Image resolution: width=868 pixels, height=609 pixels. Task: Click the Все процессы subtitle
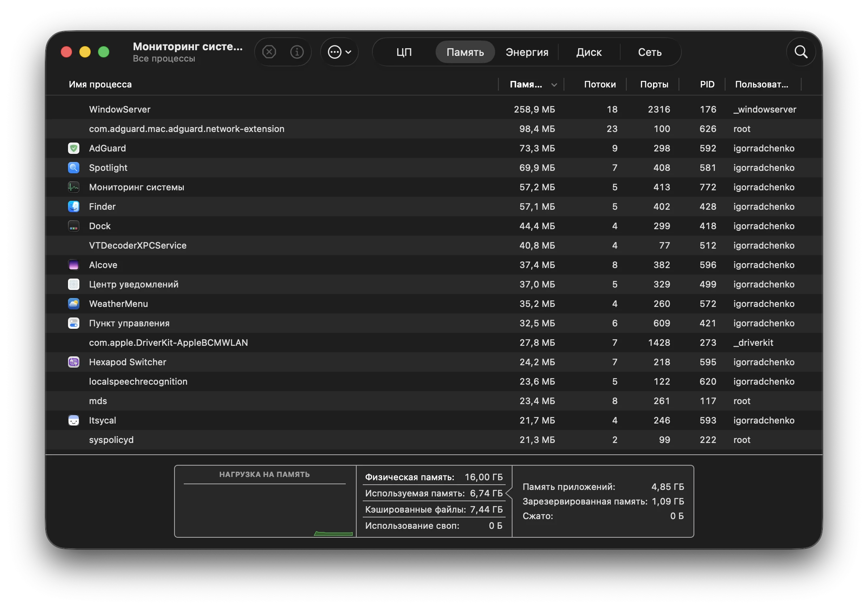click(164, 58)
